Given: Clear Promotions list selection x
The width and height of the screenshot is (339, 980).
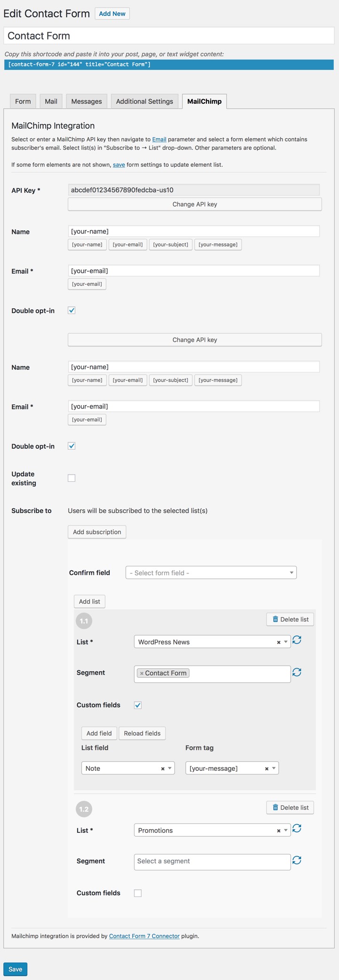Looking at the screenshot, I should (278, 831).
